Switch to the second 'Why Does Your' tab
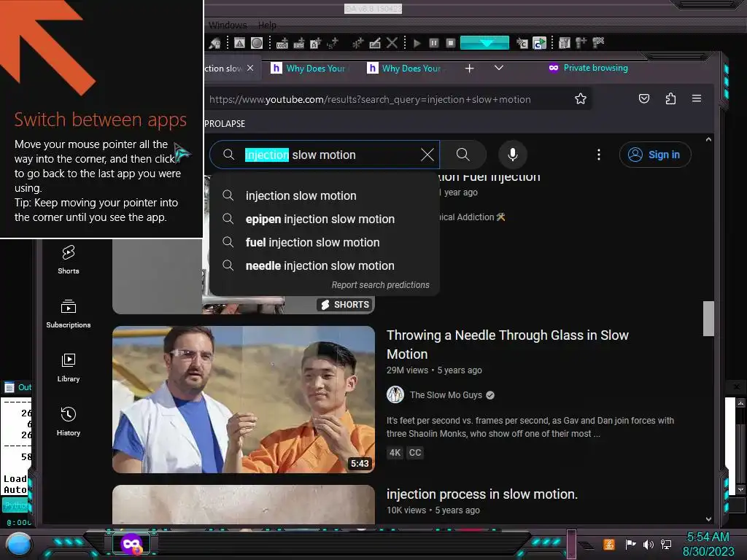This screenshot has width=747, height=560. click(406, 68)
